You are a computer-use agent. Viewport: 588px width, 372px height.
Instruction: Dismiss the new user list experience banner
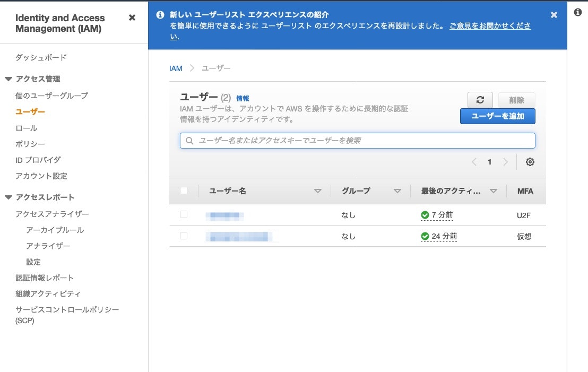[554, 15]
